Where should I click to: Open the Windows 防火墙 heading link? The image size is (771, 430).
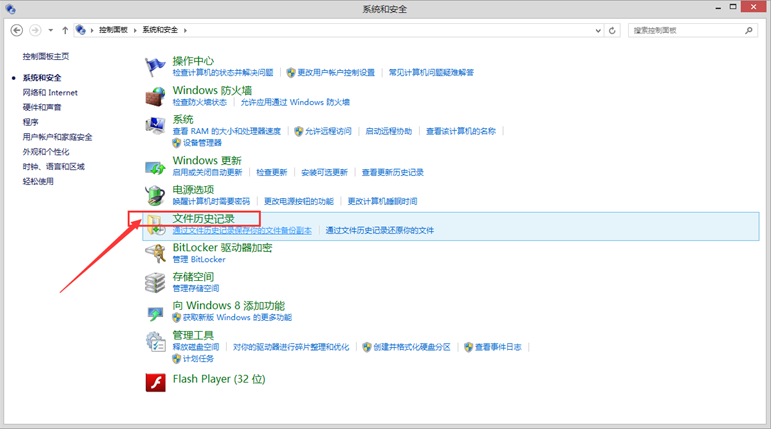click(x=212, y=90)
